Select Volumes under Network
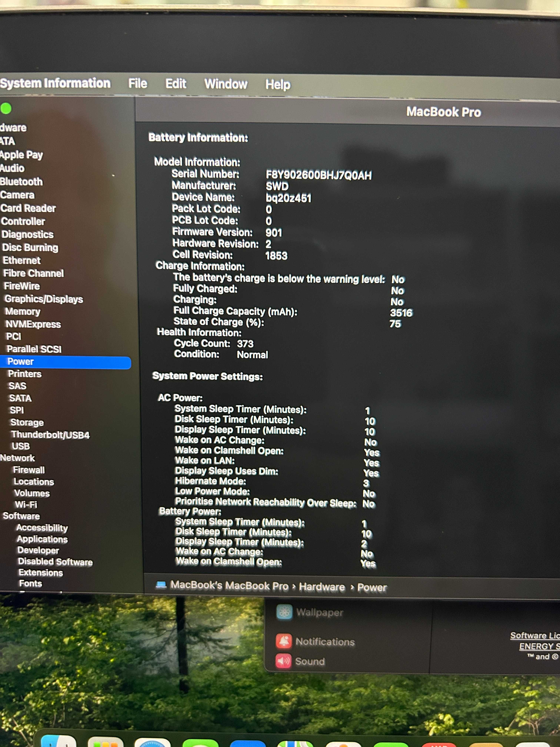This screenshot has height=747, width=560. [x=32, y=493]
